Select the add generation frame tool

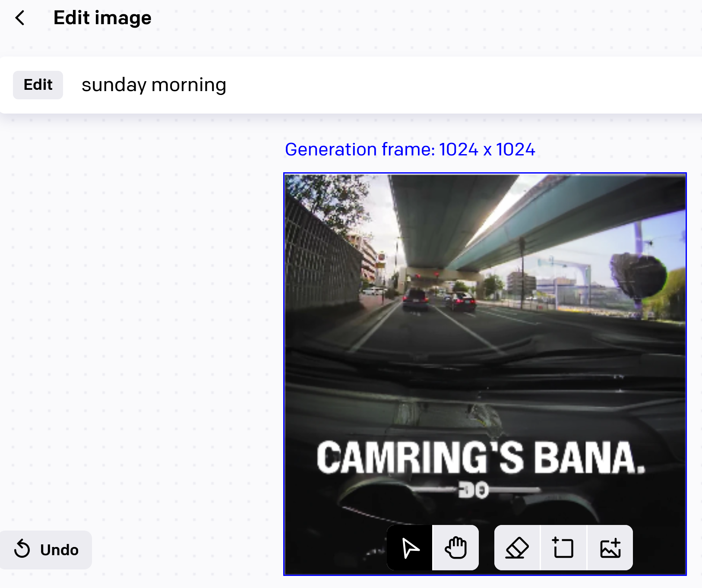coord(563,548)
